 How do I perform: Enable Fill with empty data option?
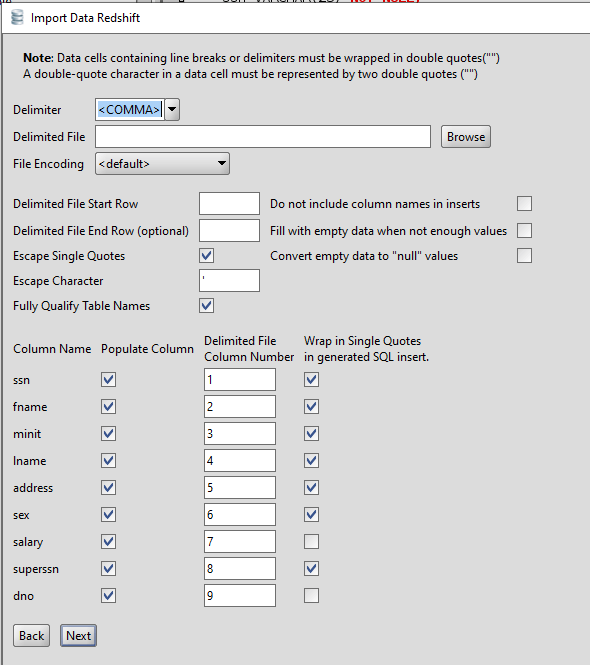(524, 231)
